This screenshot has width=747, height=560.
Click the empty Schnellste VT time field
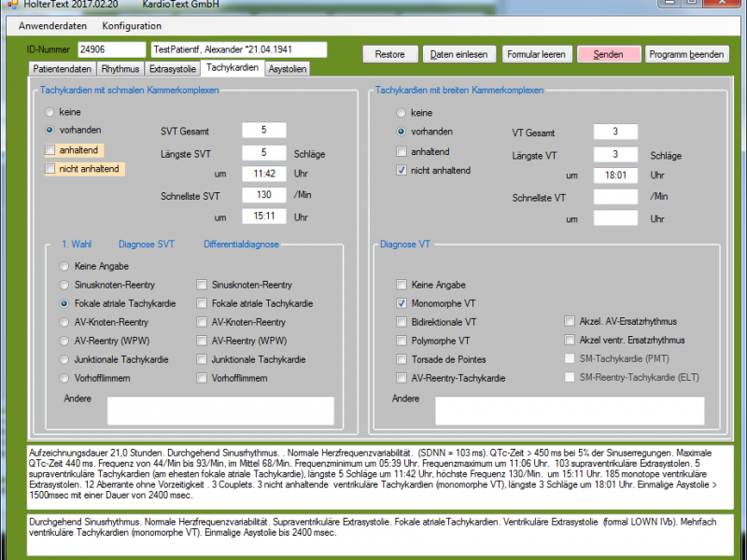tap(615, 218)
